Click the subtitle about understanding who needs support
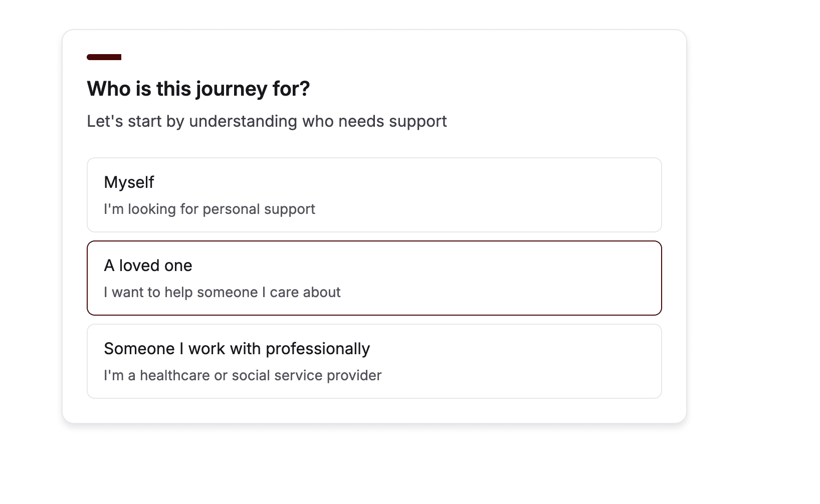 (267, 121)
